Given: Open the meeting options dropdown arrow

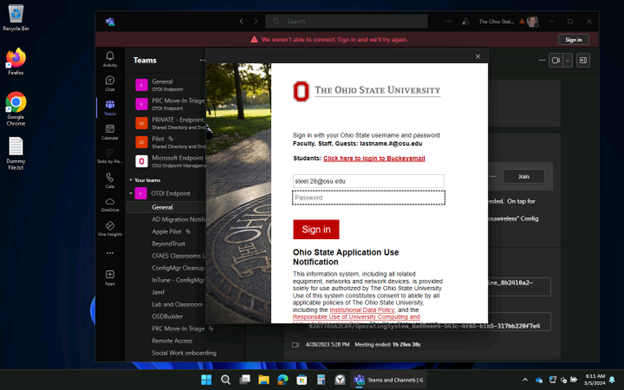Looking at the screenshot, I should click(567, 60).
